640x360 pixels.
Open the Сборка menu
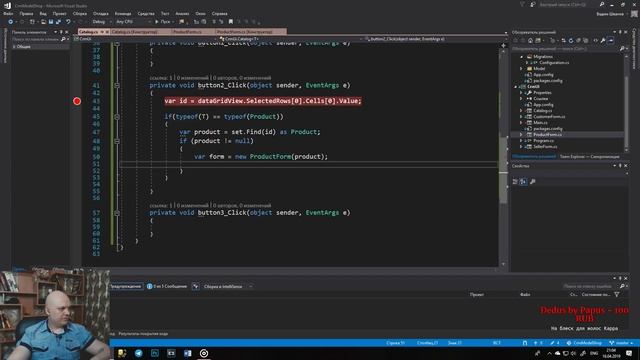point(80,13)
